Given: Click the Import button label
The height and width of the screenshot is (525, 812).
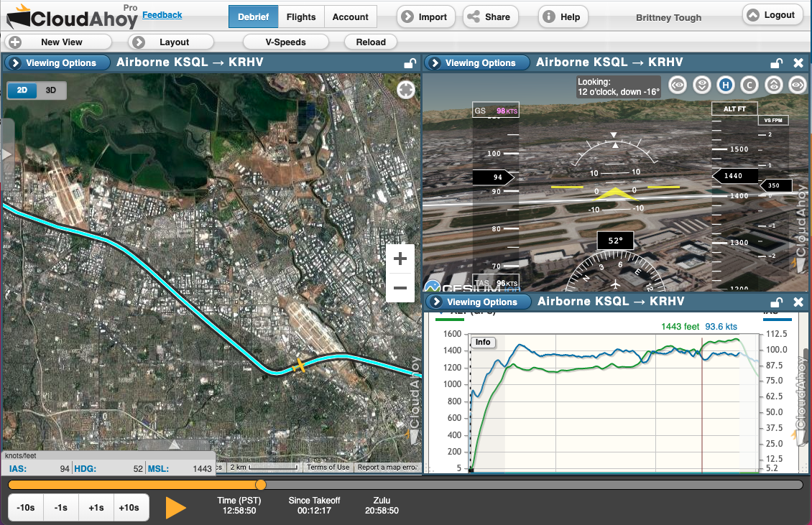Looking at the screenshot, I should pyautogui.click(x=433, y=17).
